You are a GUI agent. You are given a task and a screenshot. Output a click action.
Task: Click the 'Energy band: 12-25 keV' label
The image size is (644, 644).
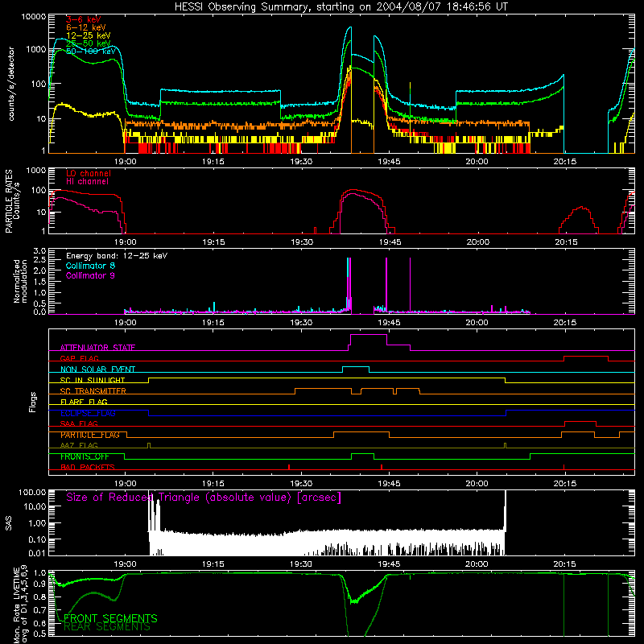point(117,256)
